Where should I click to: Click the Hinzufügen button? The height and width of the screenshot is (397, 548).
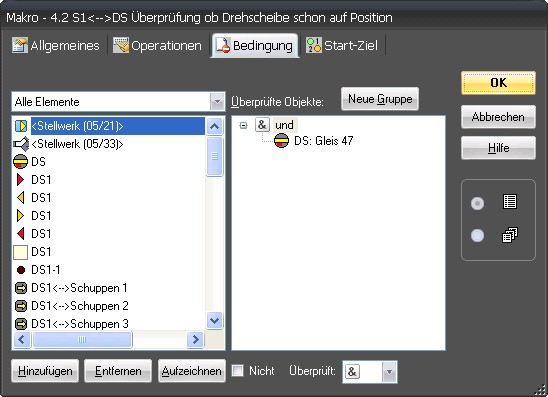point(45,371)
